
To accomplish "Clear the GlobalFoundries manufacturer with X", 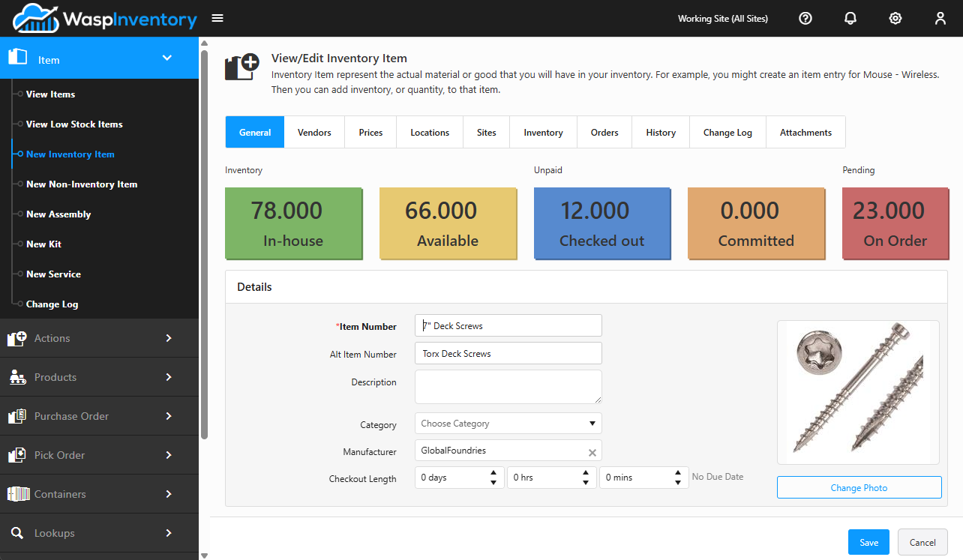I will pos(592,452).
